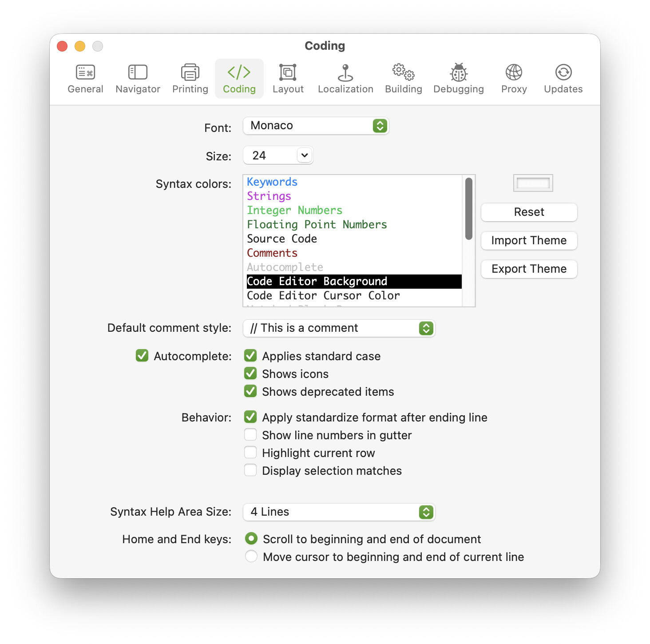The height and width of the screenshot is (644, 650).
Task: Open the Syntax Help Area Size dropdown
Action: point(339,512)
